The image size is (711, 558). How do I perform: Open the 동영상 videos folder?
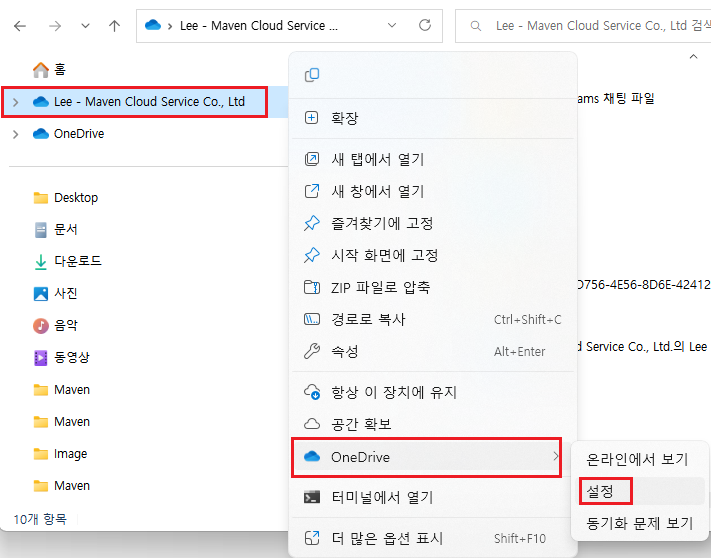point(62,358)
